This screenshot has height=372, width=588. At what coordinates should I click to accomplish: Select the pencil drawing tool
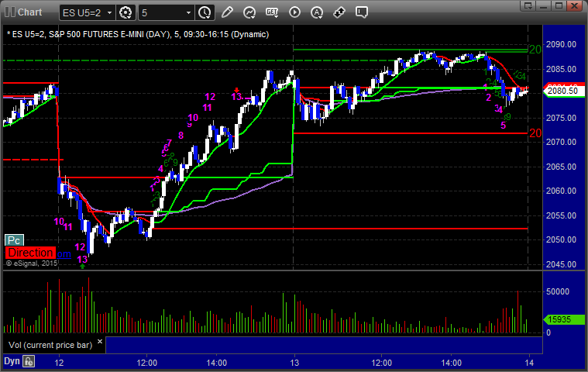[x=227, y=12]
